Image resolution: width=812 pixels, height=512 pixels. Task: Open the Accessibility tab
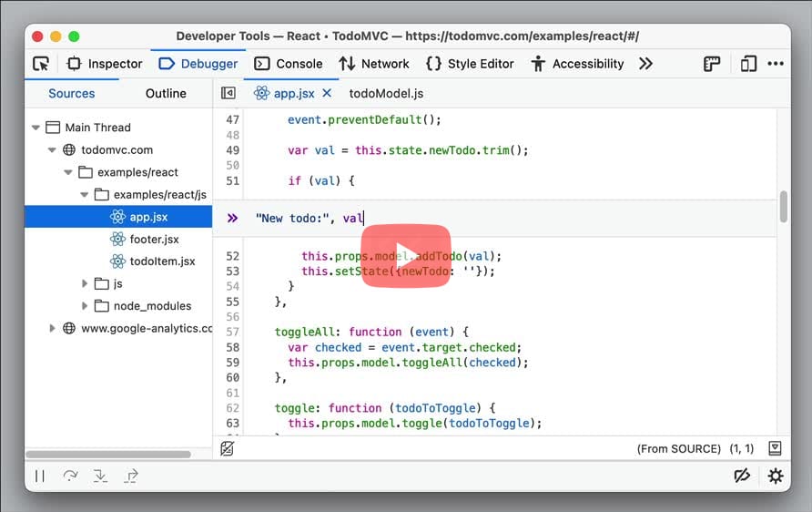[x=577, y=64]
